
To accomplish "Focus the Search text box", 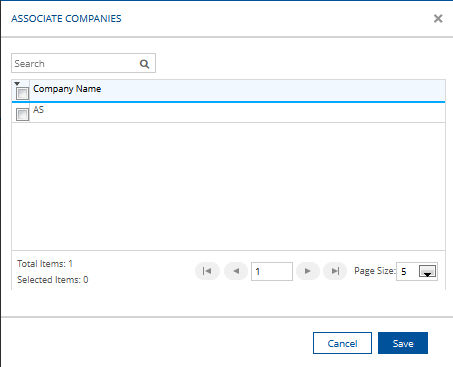I will pyautogui.click(x=75, y=63).
